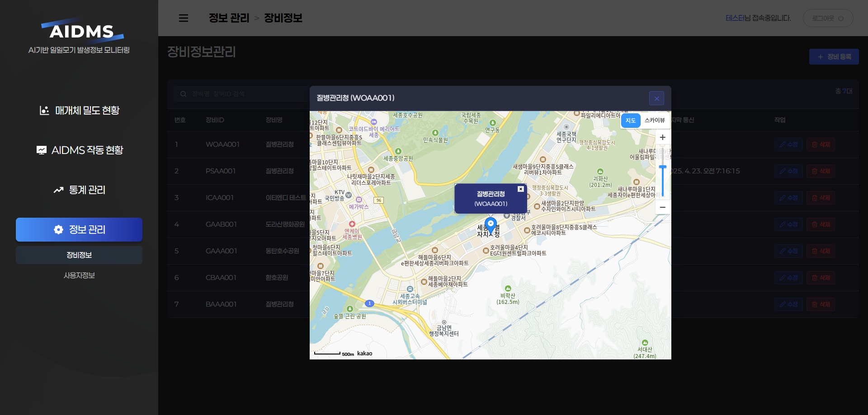Click equipment ID PSAA001 cell
The height and width of the screenshot is (415, 868).
point(221,171)
